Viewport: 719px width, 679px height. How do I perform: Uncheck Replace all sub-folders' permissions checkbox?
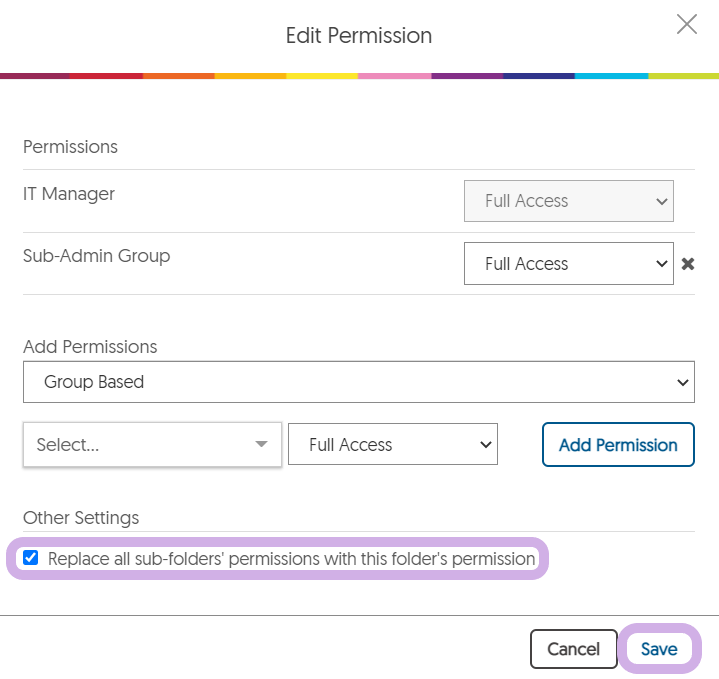(31, 558)
